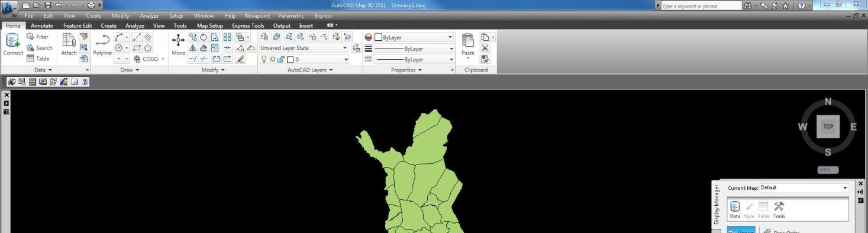The image size is (868, 233).
Task: Click the Favorites star icon
Action: [x=786, y=6]
